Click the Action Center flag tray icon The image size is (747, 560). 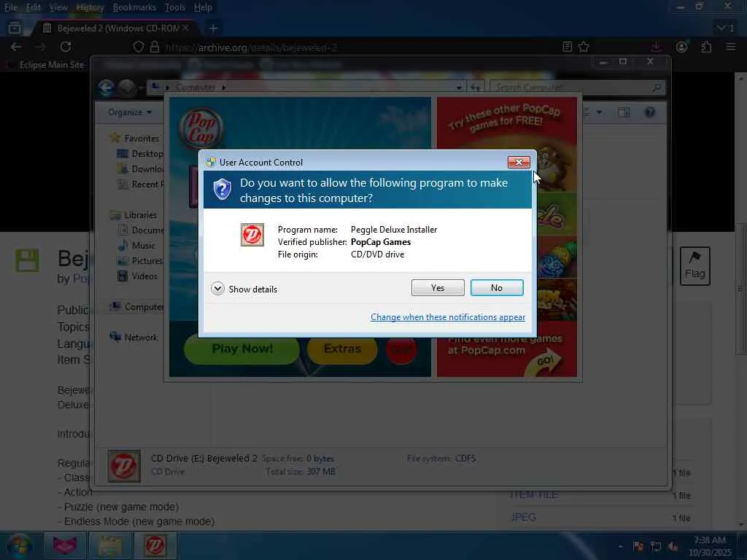tap(638, 547)
